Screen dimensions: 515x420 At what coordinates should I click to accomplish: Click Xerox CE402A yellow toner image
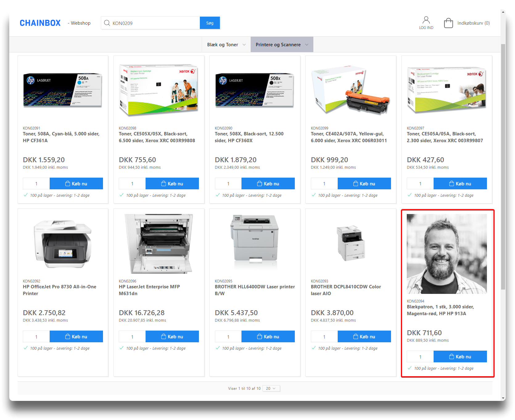[x=351, y=91]
